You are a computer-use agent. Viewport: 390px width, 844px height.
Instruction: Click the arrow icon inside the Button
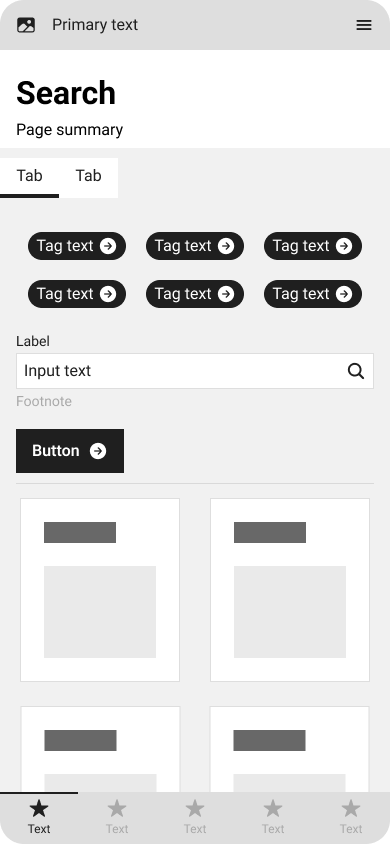point(98,451)
